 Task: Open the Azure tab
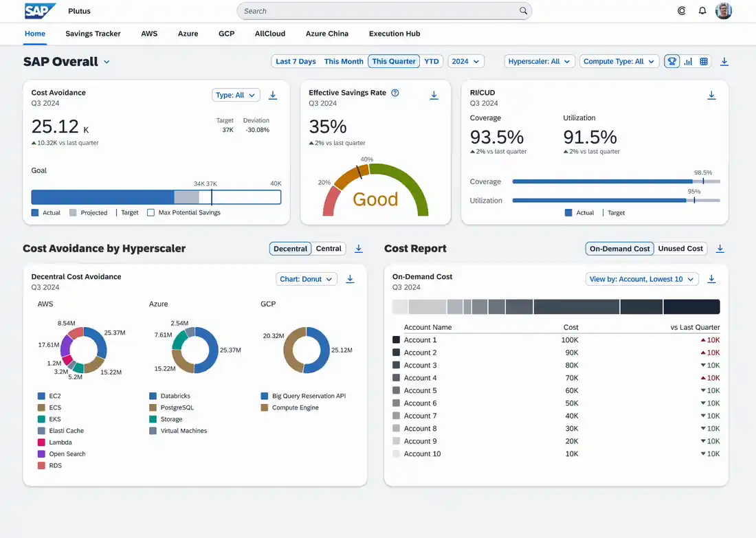click(x=188, y=34)
